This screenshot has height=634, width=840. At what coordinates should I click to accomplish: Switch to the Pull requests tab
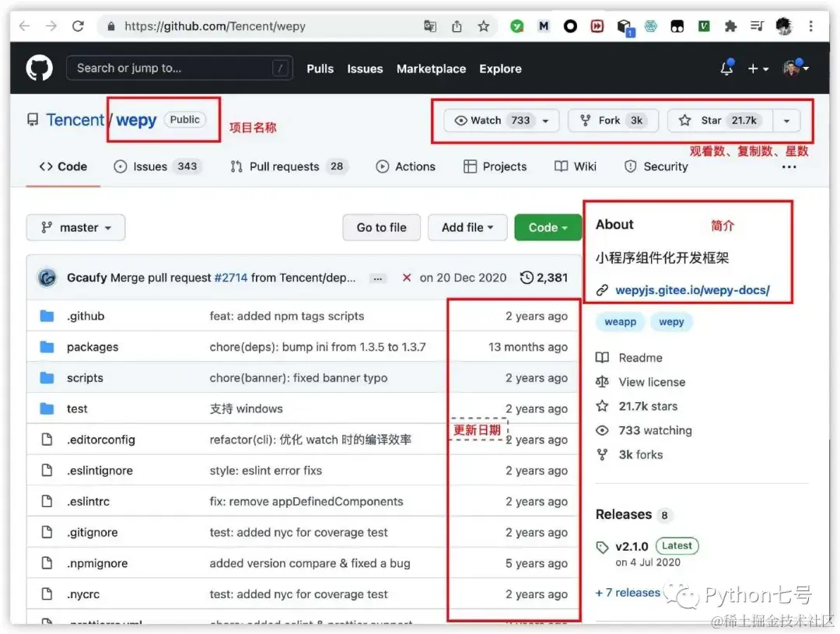coord(289,166)
